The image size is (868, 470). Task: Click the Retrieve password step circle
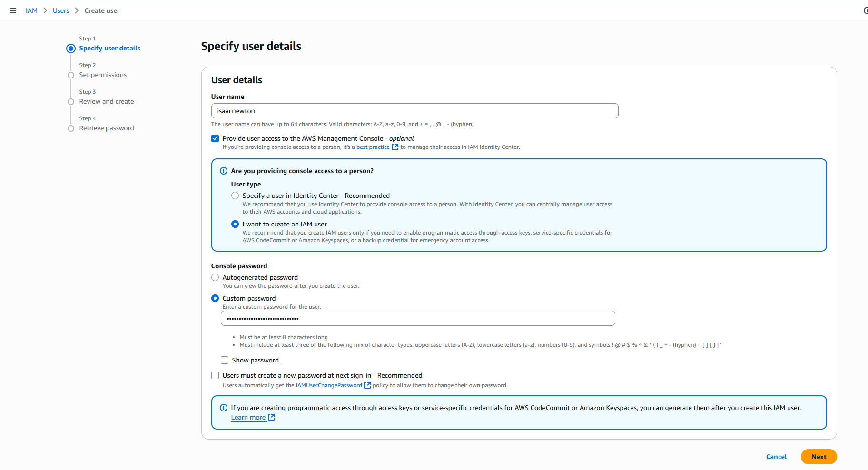click(71, 128)
